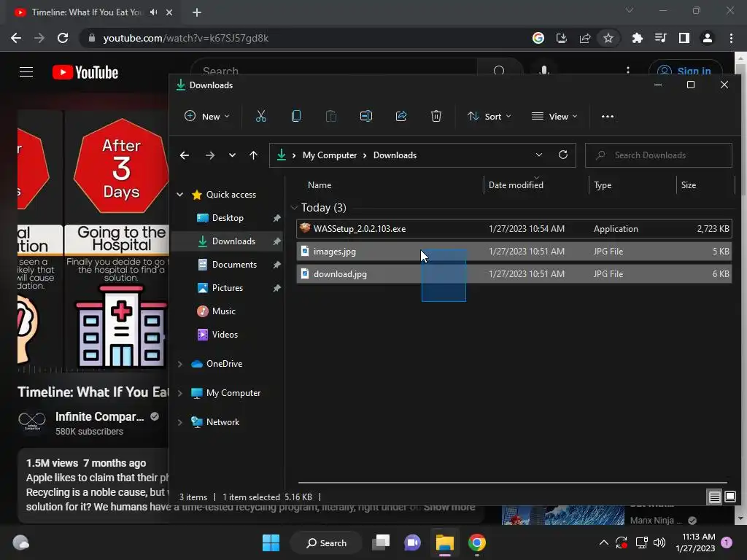Open Chrome media control icon
Screen dimensions: 747x560
(660, 38)
